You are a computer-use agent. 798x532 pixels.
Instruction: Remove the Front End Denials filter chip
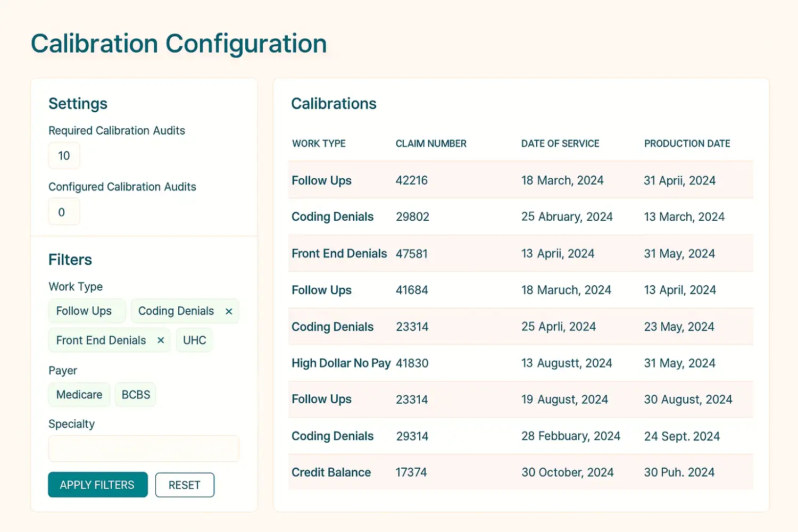point(161,340)
